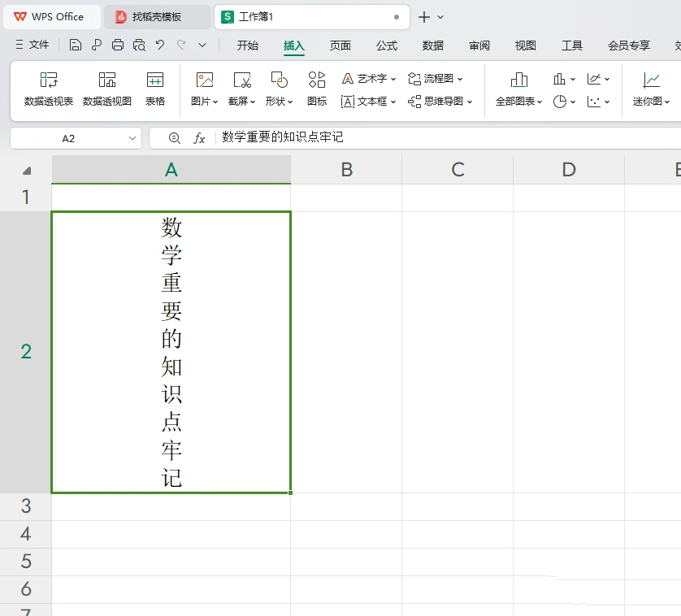Select column D header
Viewport: 681px width, 616px height.
[569, 169]
